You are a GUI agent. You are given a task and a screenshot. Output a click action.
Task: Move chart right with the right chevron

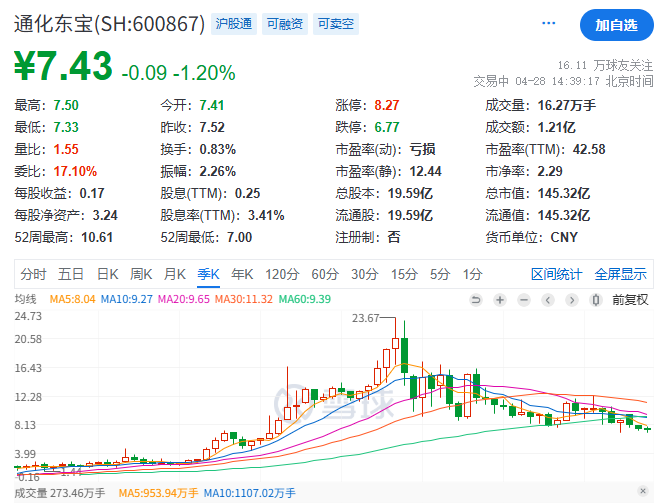(572, 300)
